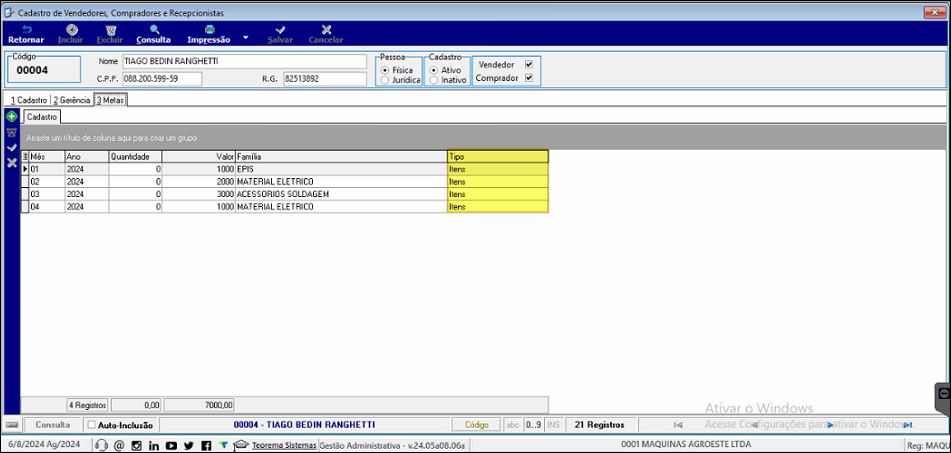This screenshot has height=453, width=951.
Task: Open the Twitter icon in status bar
Action: click(x=189, y=446)
